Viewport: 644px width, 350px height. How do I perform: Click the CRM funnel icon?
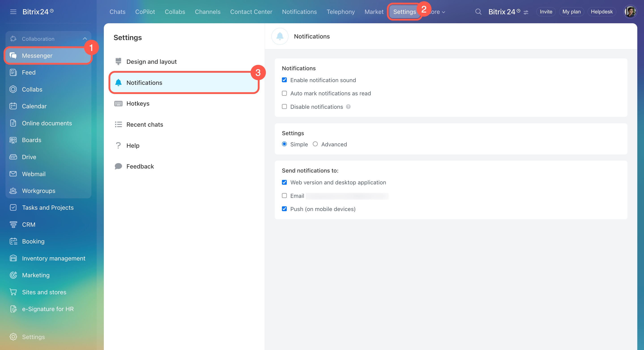click(13, 224)
